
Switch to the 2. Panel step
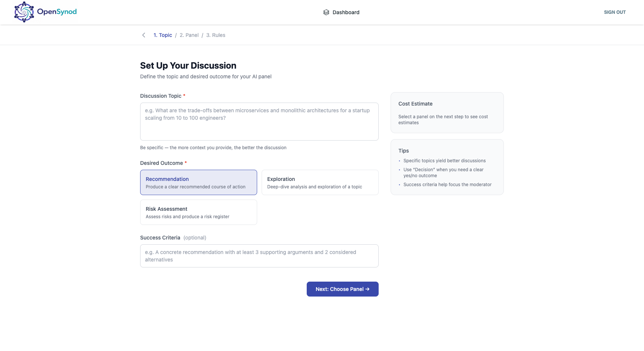[x=189, y=35]
